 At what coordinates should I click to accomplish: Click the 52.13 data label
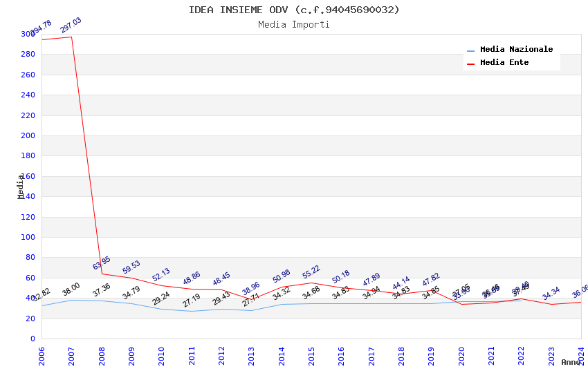point(161,274)
